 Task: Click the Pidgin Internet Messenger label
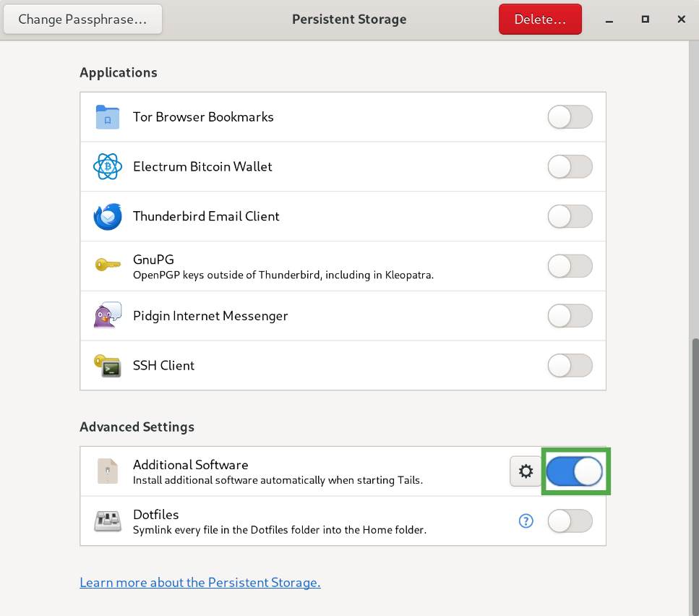[210, 315]
